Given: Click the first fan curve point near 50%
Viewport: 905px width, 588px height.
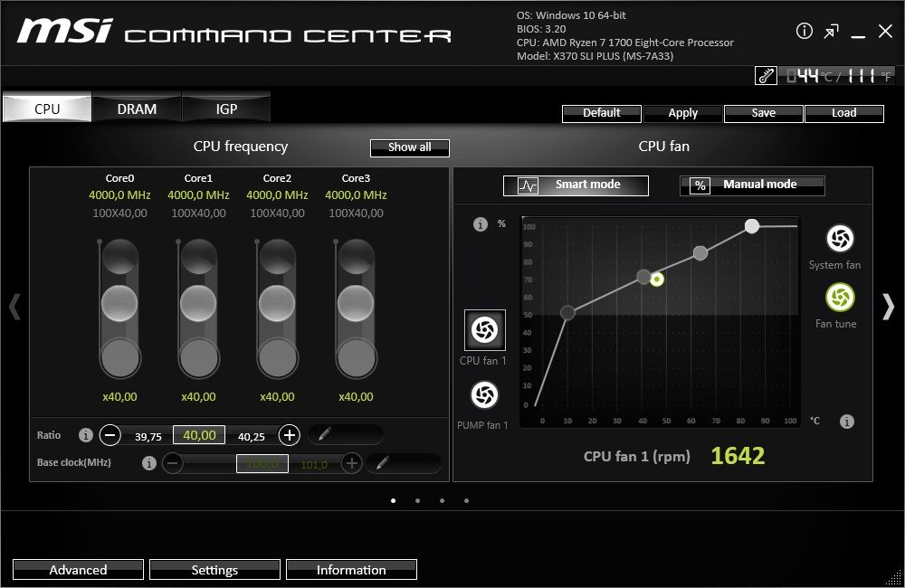Looking at the screenshot, I should pos(567,313).
